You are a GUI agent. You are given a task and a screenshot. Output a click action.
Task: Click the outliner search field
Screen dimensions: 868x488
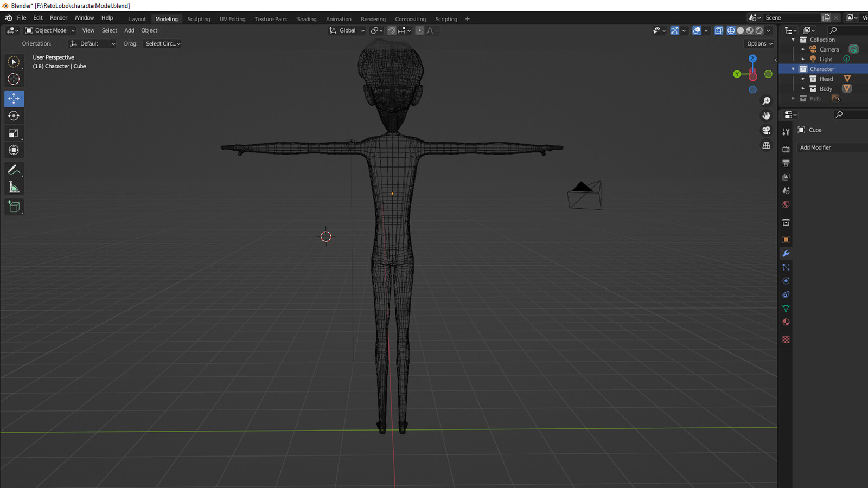(848, 30)
